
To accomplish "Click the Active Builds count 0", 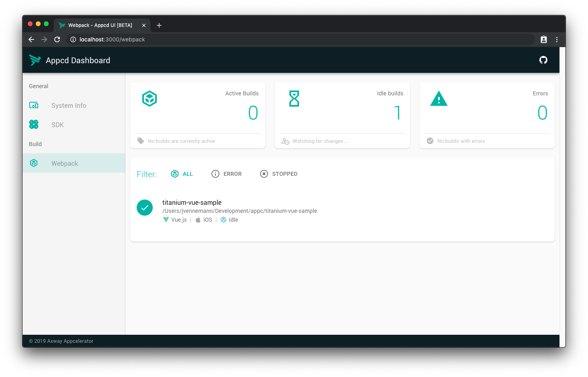I will click(253, 113).
